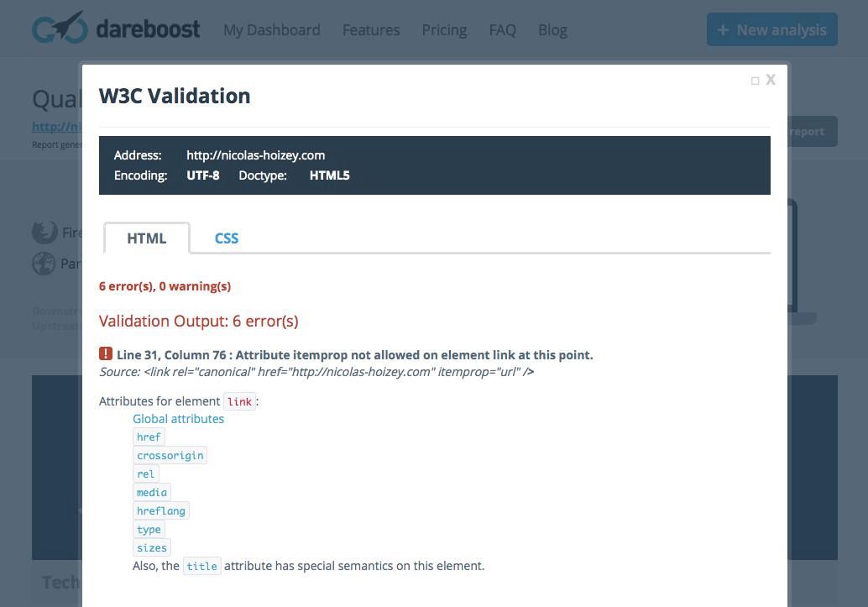Click the Firefox browser icon

point(44,232)
